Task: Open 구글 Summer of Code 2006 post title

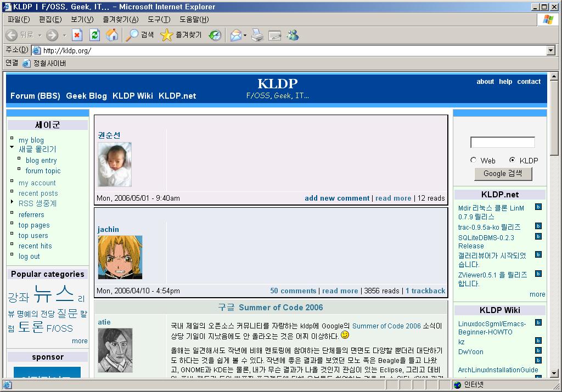Action: point(271,308)
